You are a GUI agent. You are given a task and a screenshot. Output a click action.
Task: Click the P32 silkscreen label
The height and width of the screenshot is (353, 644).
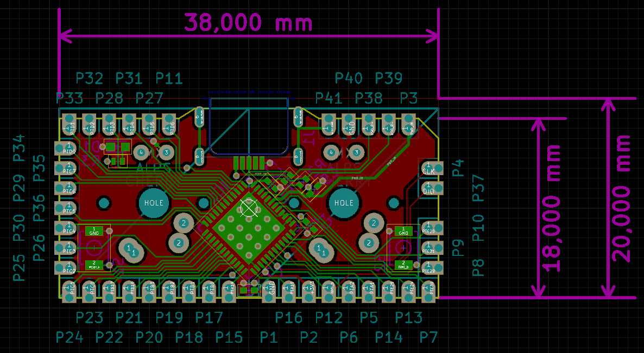point(89,79)
